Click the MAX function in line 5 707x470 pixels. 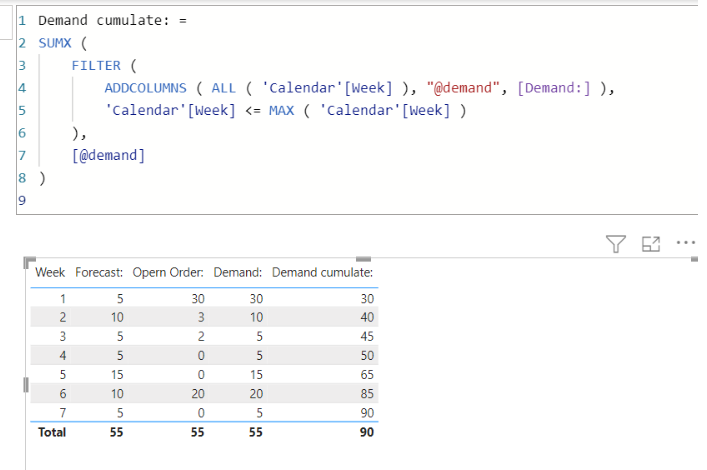[x=281, y=110]
